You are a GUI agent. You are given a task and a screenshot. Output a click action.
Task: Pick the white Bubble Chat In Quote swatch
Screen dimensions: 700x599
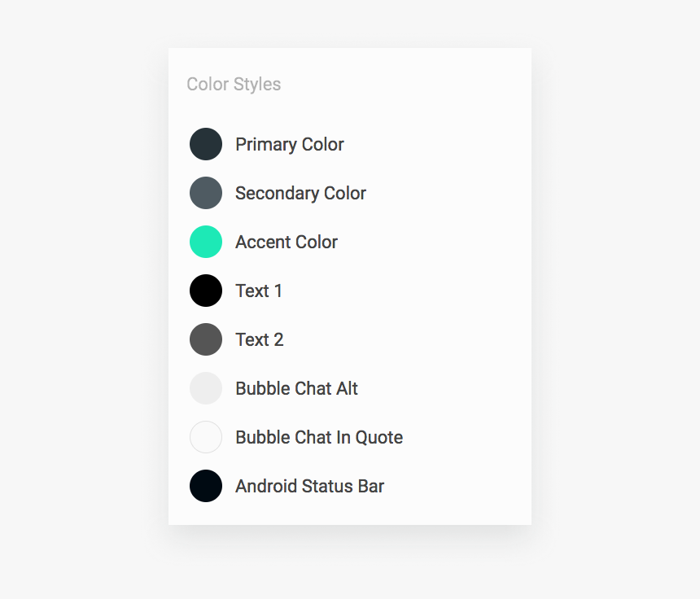pos(206,437)
